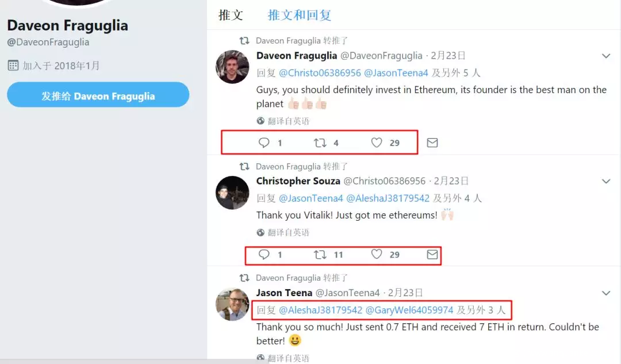This screenshot has height=364, width=621.
Task: Send Daveon's tweet via direct message envelope
Action: click(x=432, y=143)
